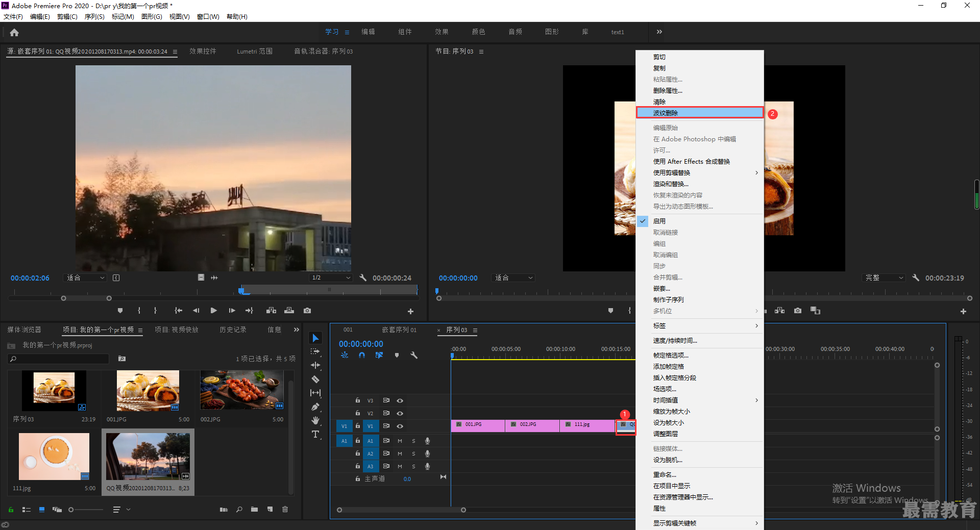980x530 pixels.
Task: Click the source monitor playhead scrubber
Action: click(241, 290)
